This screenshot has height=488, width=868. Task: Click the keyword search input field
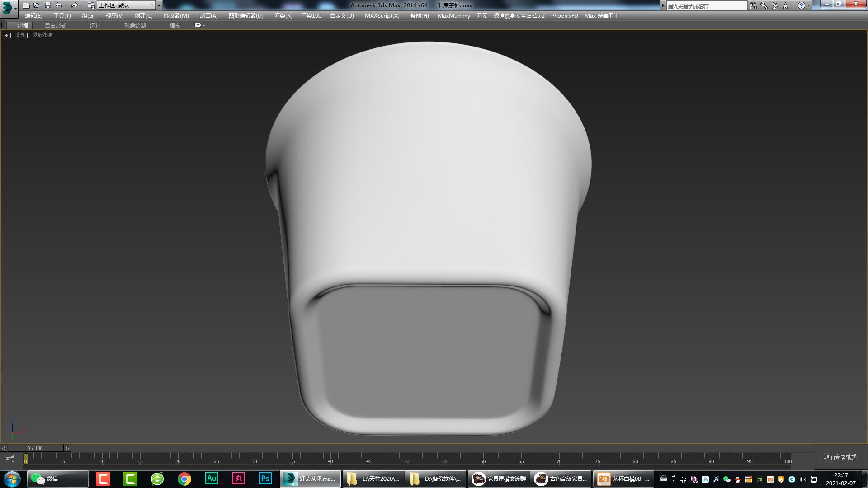click(x=705, y=5)
